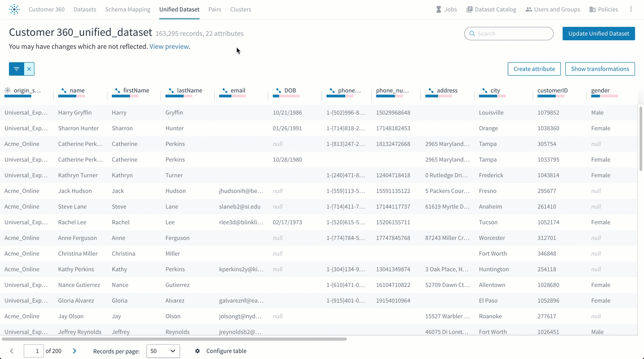The height and width of the screenshot is (359, 644).
Task: Click the Update Unified Dataset button
Action: 599,34
